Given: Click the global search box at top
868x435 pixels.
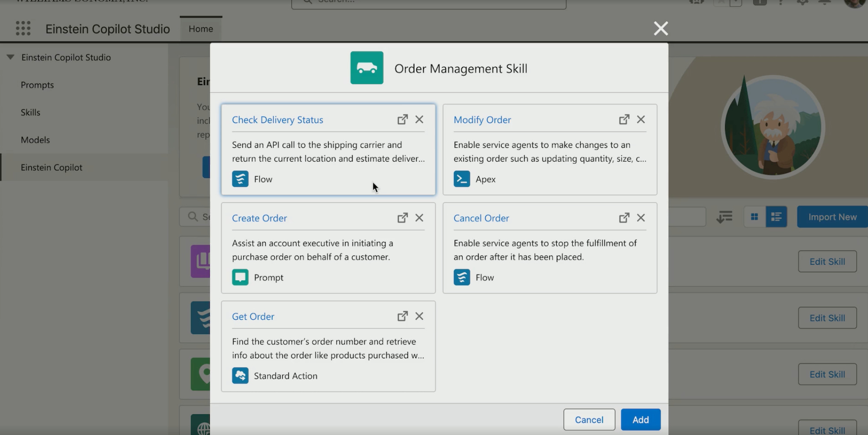Looking at the screenshot, I should pos(429,3).
